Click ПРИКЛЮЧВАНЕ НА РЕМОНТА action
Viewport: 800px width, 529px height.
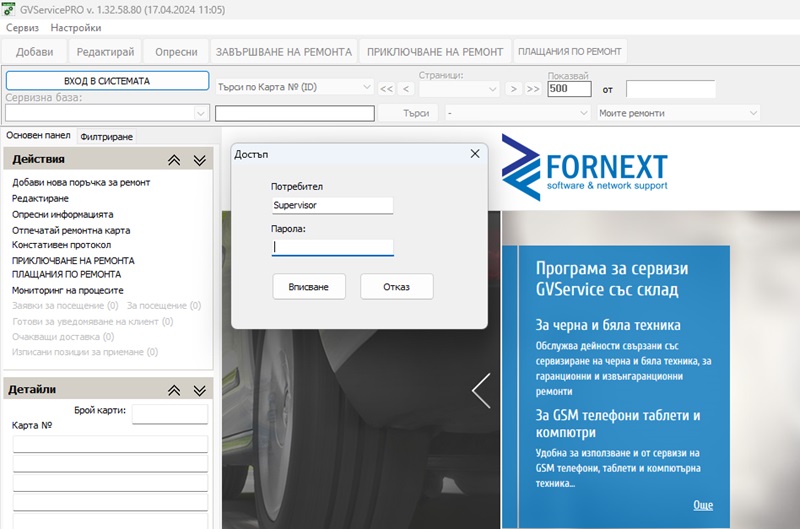pyautogui.click(x=73, y=260)
